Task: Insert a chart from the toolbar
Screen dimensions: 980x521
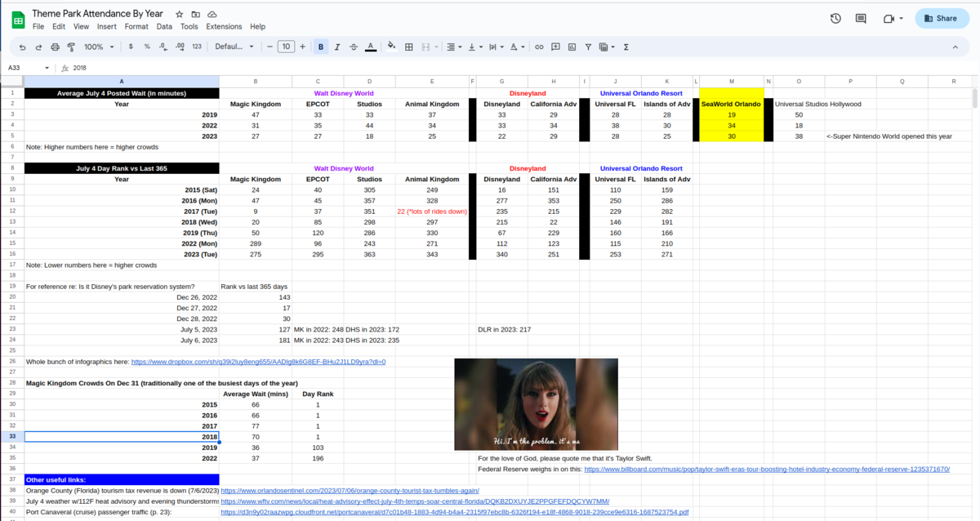Action: click(x=572, y=47)
